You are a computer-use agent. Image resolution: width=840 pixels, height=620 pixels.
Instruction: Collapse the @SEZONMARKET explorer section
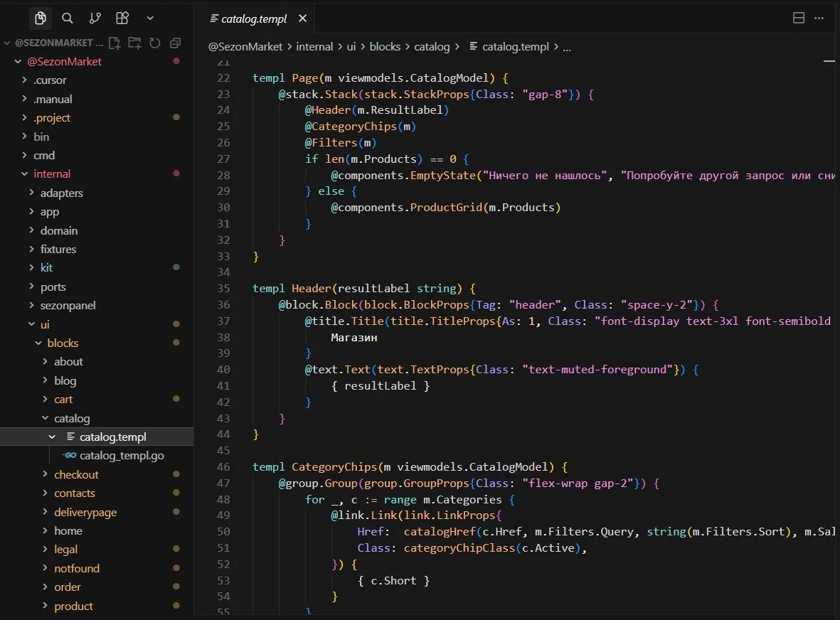click(7, 43)
